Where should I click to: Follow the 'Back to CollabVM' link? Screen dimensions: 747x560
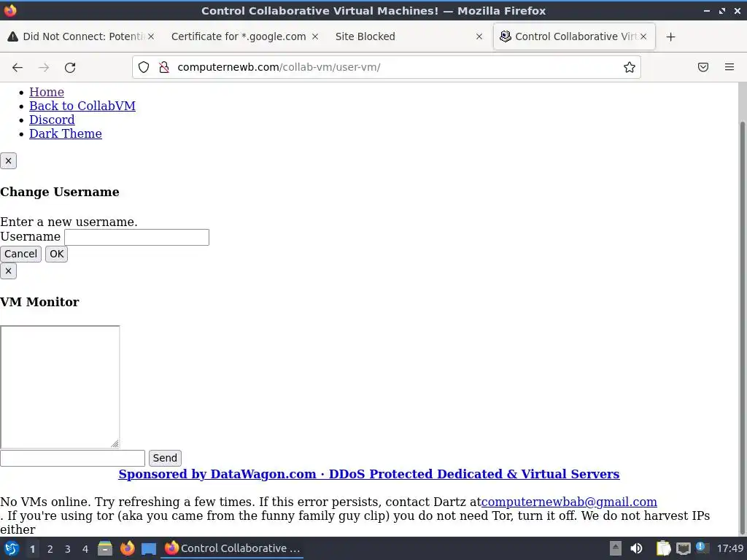tap(82, 106)
